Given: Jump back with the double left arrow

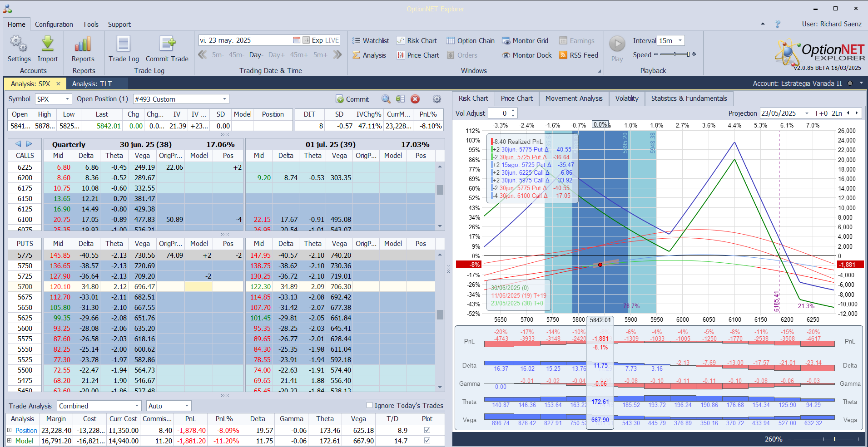Looking at the screenshot, I should (203, 55).
